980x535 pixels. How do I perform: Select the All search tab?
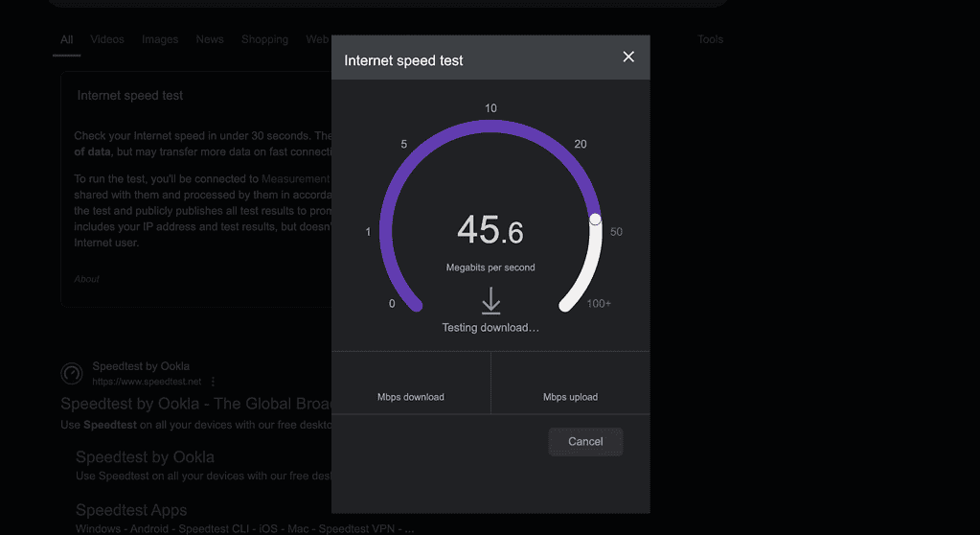66,39
